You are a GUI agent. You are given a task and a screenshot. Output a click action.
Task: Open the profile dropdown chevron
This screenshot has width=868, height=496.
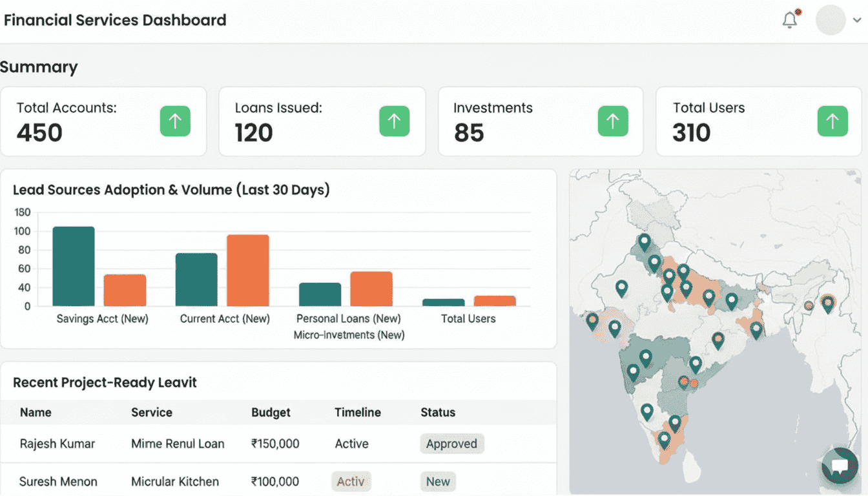[856, 20]
